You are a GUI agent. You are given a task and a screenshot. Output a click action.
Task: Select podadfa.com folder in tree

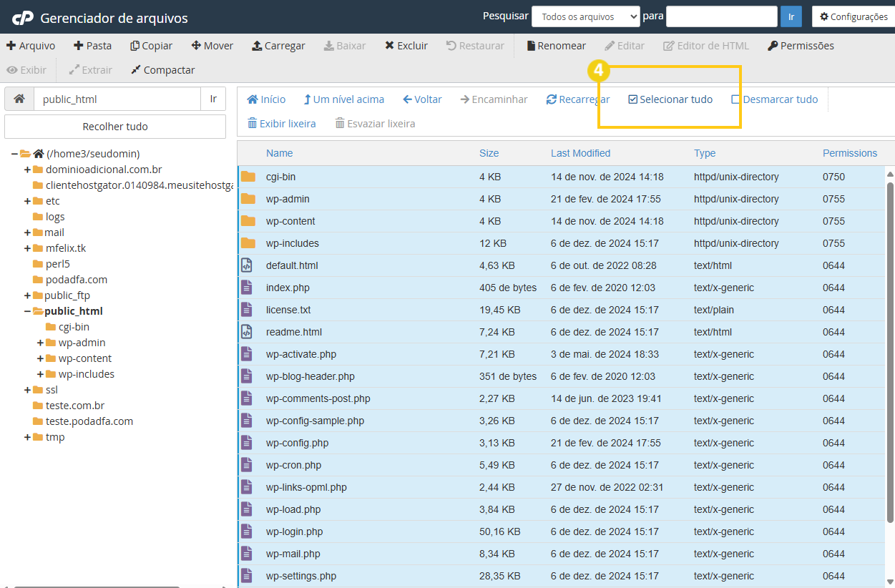(x=77, y=280)
